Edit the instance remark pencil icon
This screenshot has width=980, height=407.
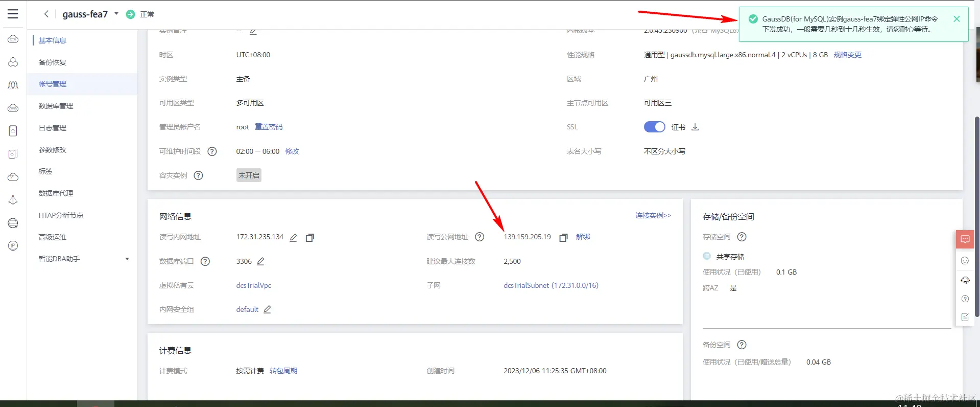[x=253, y=31]
